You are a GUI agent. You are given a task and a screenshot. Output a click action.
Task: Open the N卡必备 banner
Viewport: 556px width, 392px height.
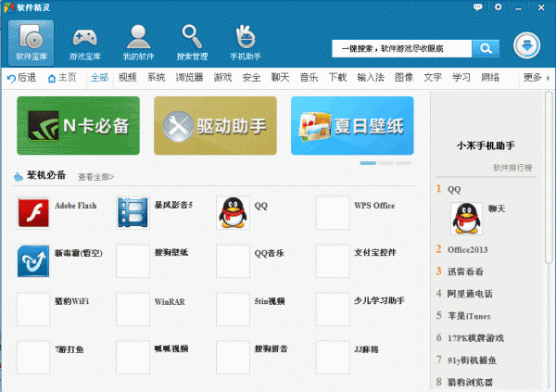pos(78,126)
